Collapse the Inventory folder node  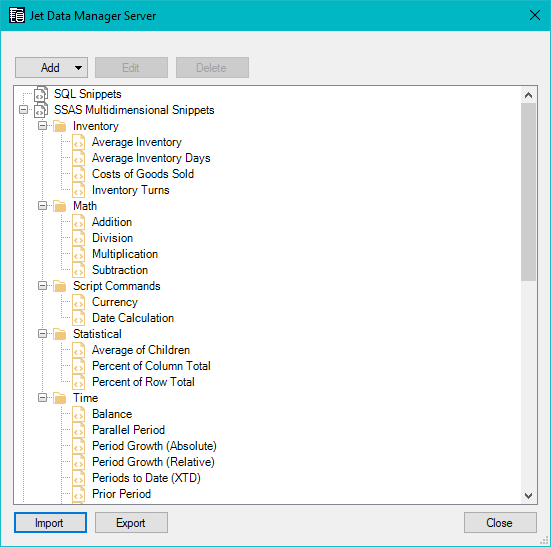[x=43, y=125]
